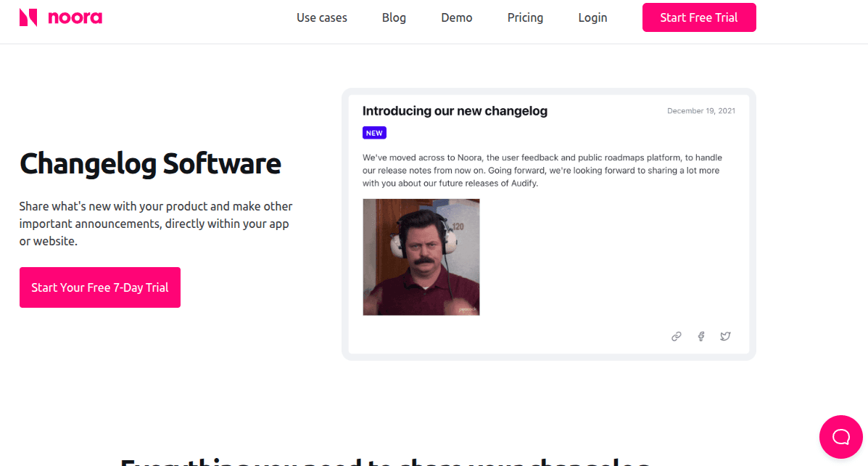
Task: Open the Demo page
Action: click(x=456, y=17)
